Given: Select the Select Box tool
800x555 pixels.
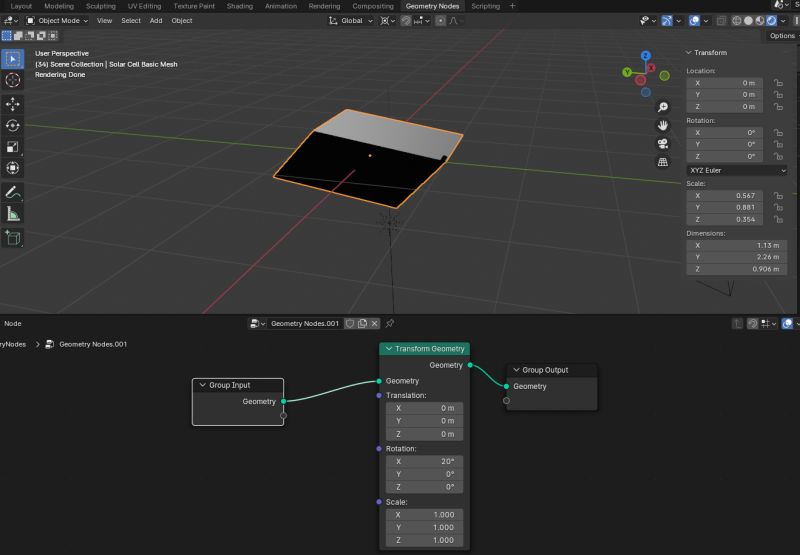Looking at the screenshot, I should (x=13, y=59).
